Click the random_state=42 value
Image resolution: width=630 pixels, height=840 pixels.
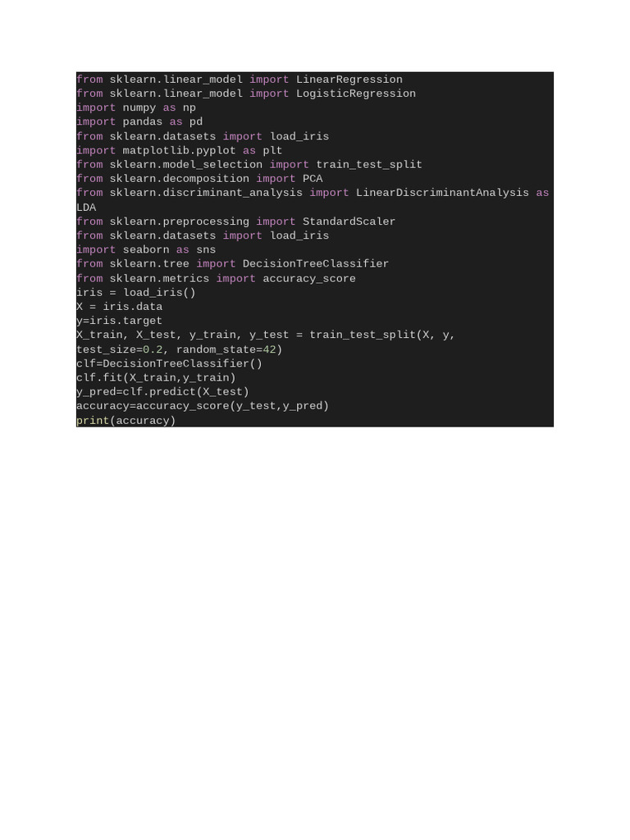pos(226,349)
